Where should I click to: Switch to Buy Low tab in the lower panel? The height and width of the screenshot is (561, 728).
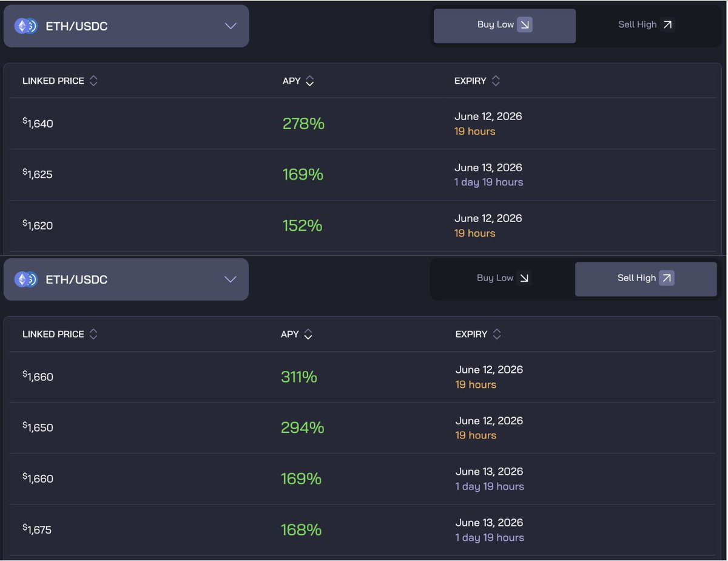(x=504, y=278)
